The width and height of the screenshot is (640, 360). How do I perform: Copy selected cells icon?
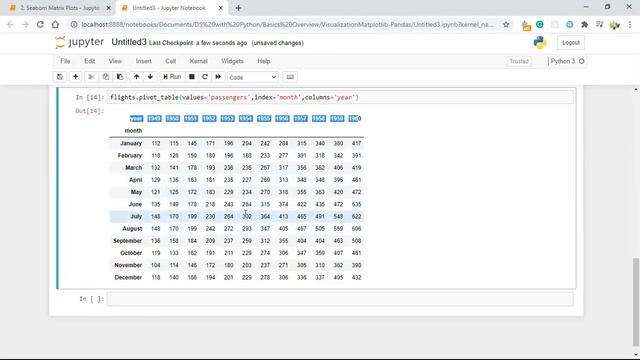[106, 77]
